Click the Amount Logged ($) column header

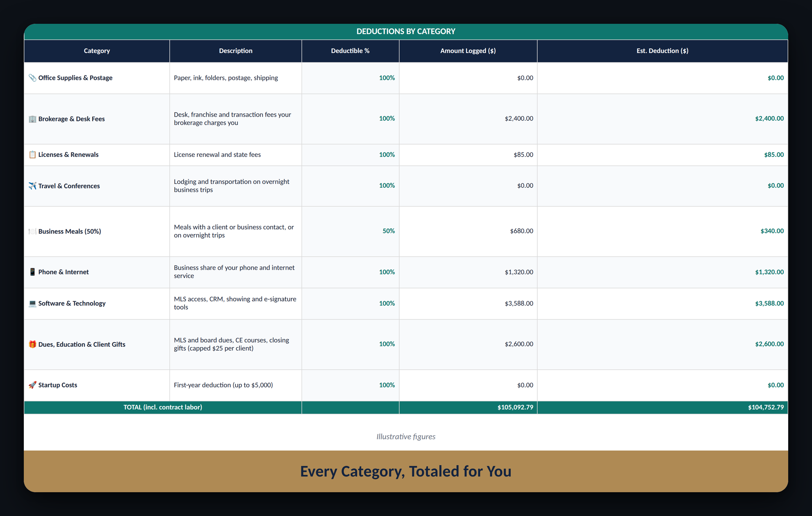[468, 51]
